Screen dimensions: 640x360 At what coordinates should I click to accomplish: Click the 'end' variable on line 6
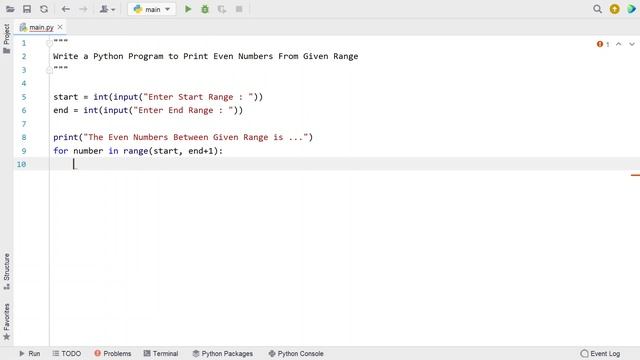coord(61,110)
